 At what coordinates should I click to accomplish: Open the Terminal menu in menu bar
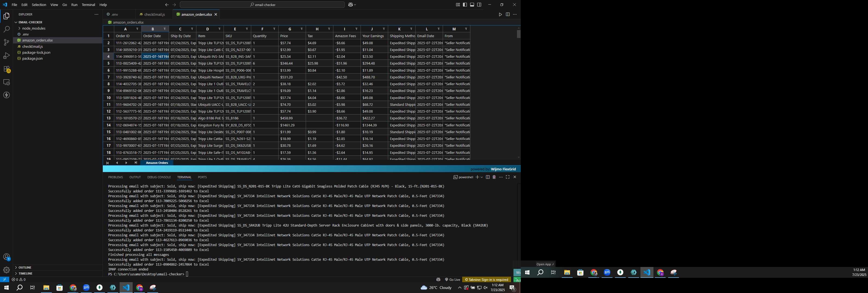click(x=88, y=5)
